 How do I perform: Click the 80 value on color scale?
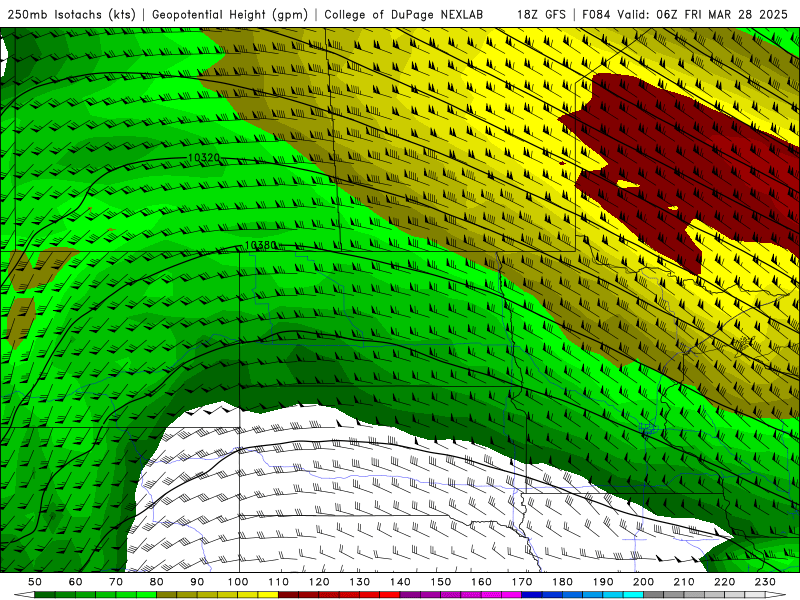tap(157, 582)
